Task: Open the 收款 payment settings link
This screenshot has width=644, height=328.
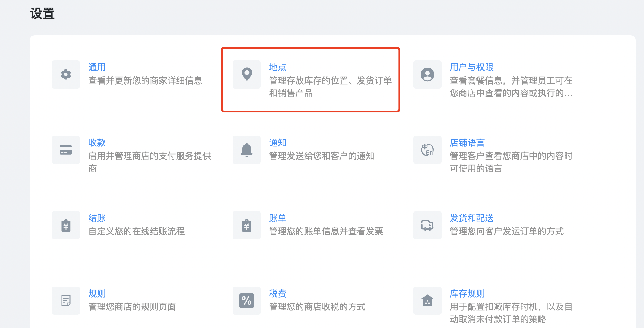Action: pos(97,143)
